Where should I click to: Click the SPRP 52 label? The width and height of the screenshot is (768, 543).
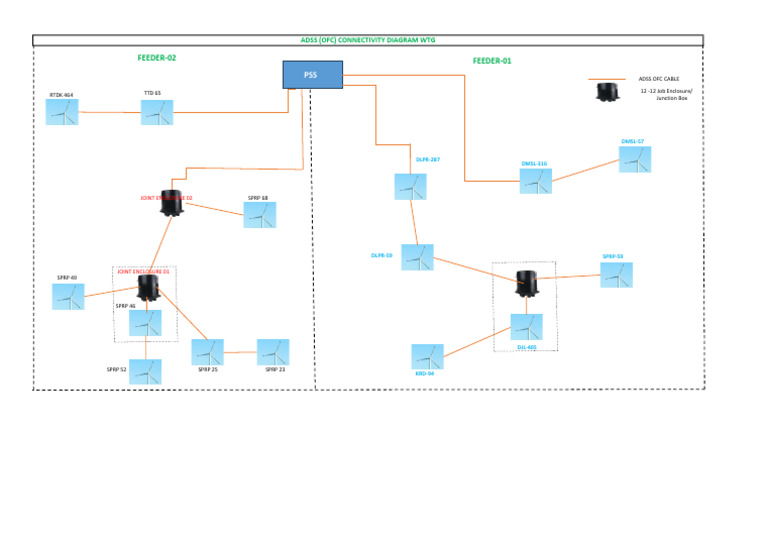coord(117,369)
